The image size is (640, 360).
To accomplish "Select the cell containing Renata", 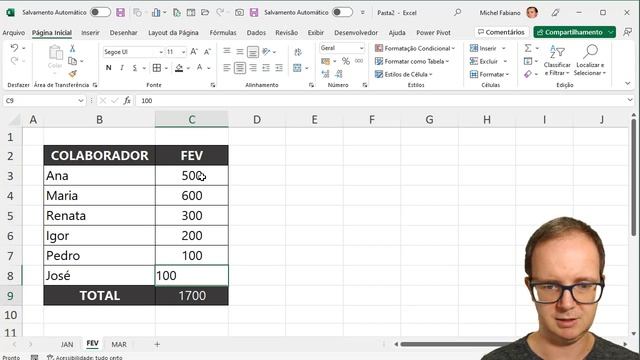I will tap(100, 216).
